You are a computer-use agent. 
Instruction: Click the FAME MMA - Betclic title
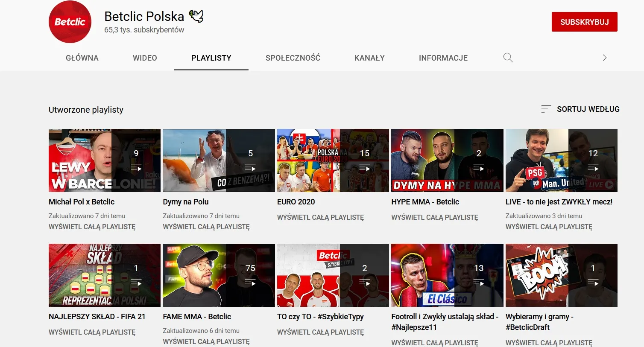coord(197,317)
